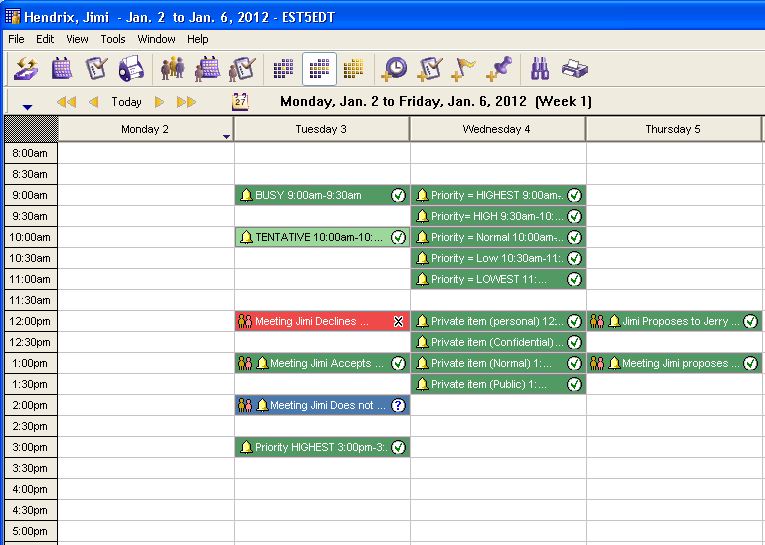Select the Private item (Normal) event
Image resolution: width=765 pixels, height=545 pixels.
[x=498, y=363]
